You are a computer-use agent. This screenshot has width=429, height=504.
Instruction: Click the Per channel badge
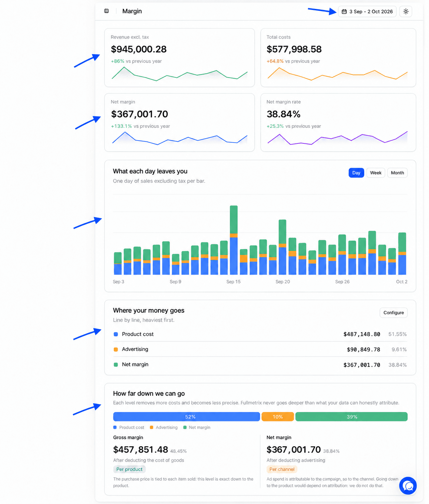(x=282, y=469)
